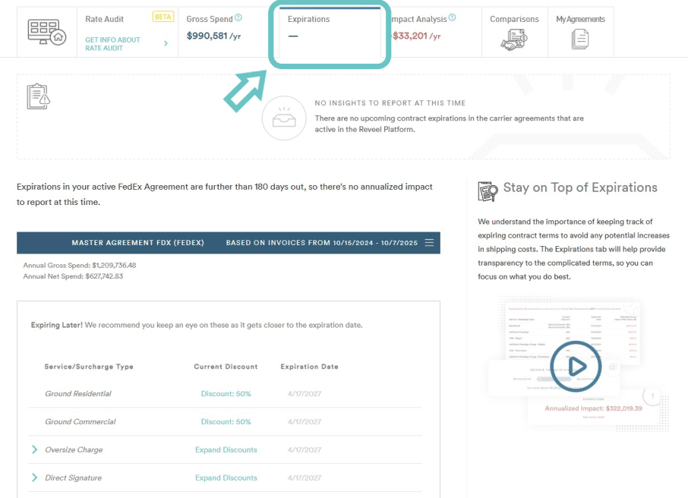
Task: Open the hamburger menu on Master Agreement bar
Action: pos(429,243)
